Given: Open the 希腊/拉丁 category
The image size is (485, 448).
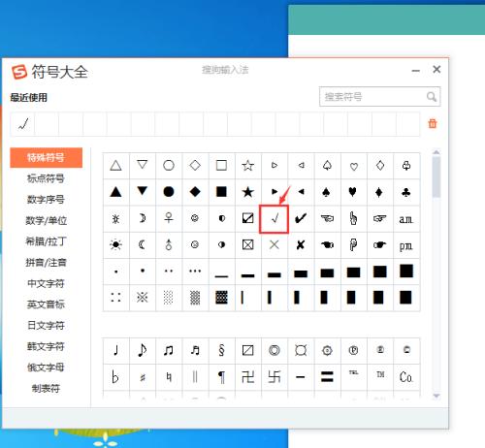Looking at the screenshot, I should coord(46,241).
